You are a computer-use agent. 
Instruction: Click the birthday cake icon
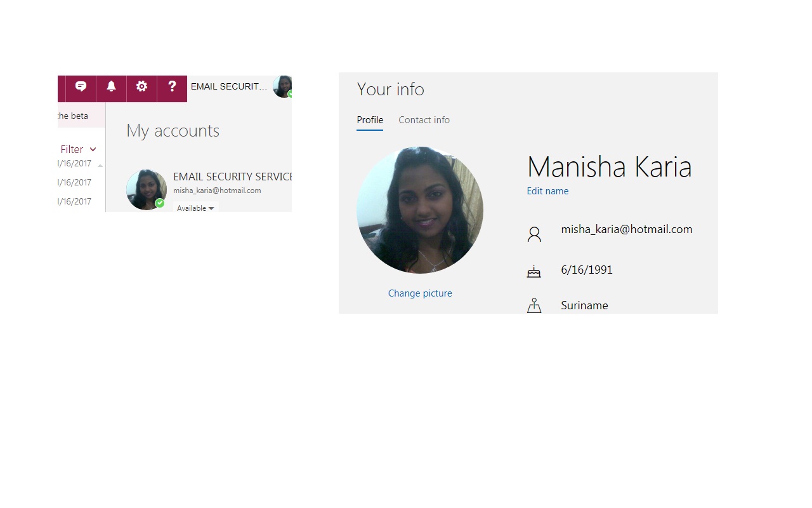point(534,272)
